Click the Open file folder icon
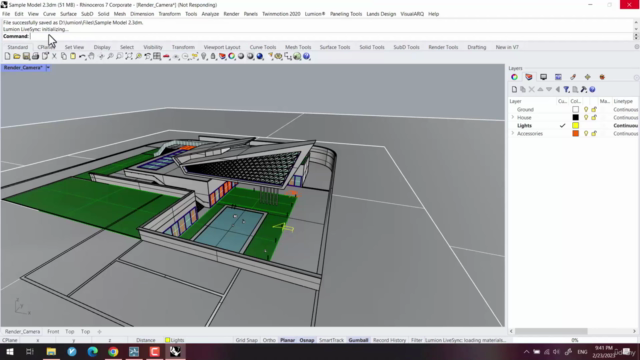The height and width of the screenshot is (360, 640). click(x=17, y=56)
